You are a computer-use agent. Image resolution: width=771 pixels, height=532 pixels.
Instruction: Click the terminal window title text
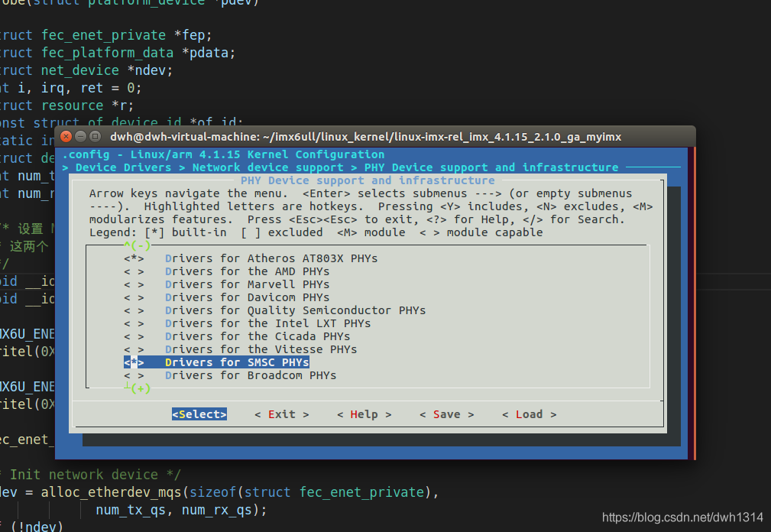366,137
